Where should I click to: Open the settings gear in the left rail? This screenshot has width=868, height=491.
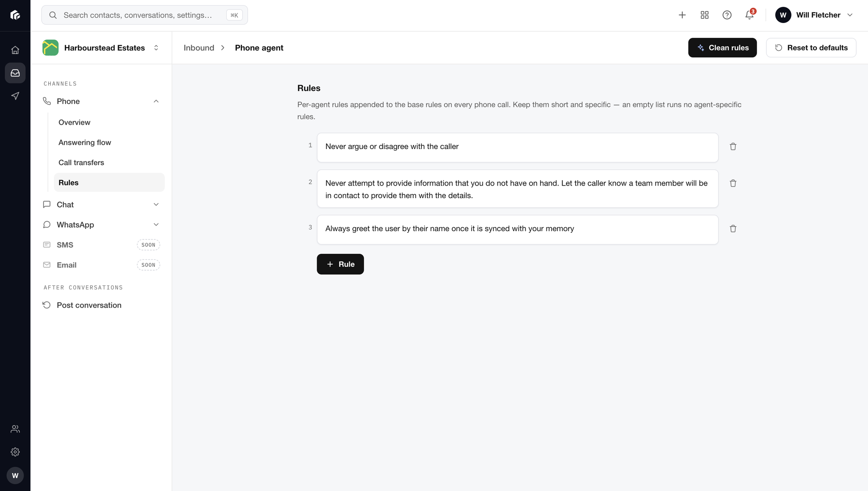click(15, 452)
